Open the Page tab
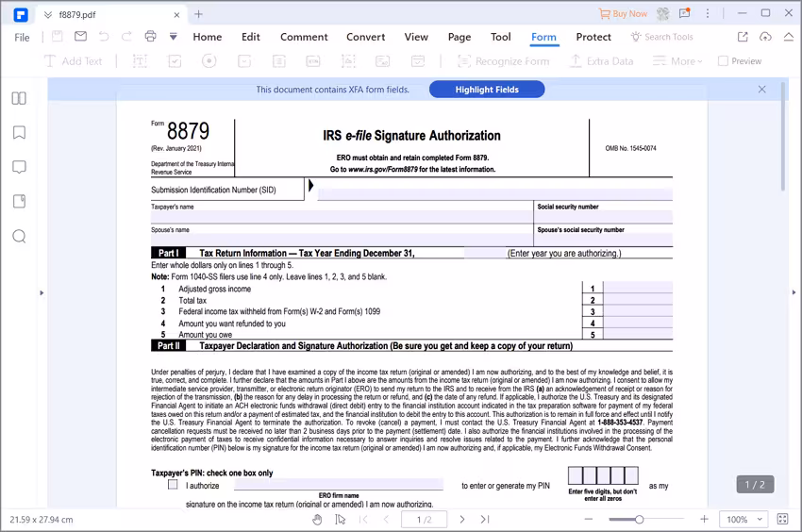Screen dimensions: 802x532 (459, 37)
